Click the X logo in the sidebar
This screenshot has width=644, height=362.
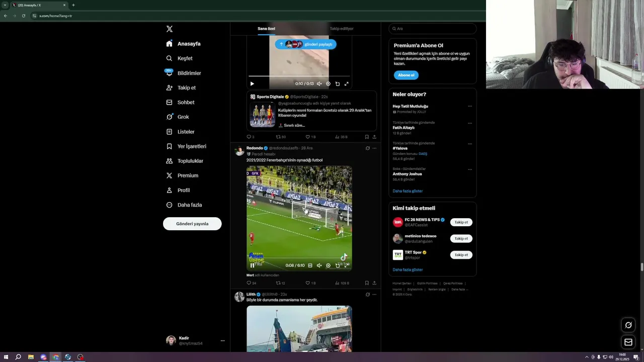(170, 29)
